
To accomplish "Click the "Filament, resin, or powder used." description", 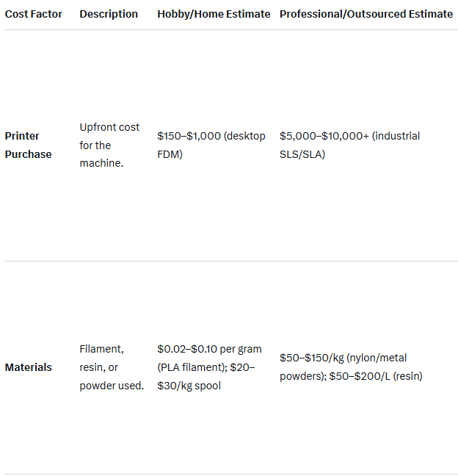I will pyautogui.click(x=112, y=367).
